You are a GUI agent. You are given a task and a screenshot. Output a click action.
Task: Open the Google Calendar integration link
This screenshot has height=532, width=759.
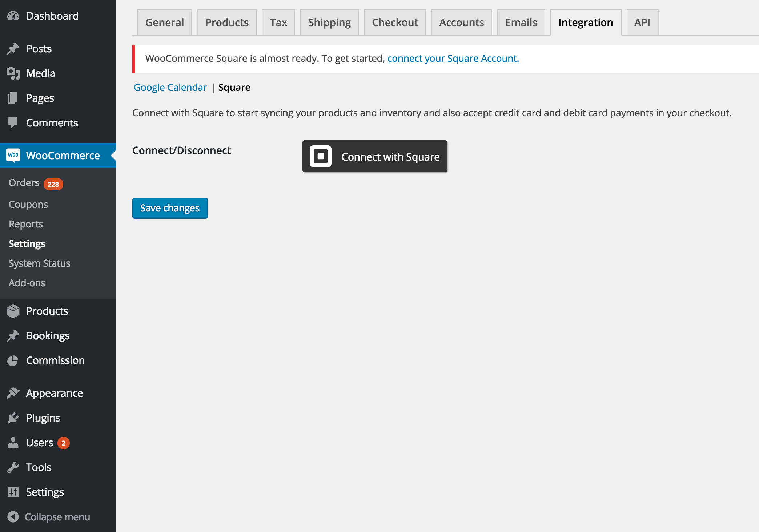click(x=170, y=87)
